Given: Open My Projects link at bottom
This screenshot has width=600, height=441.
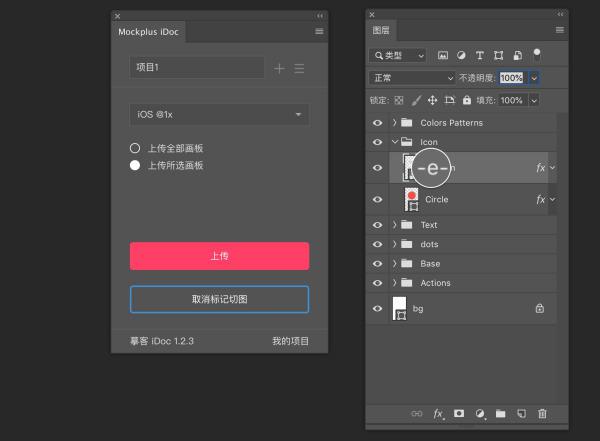Looking at the screenshot, I should 290,341.
